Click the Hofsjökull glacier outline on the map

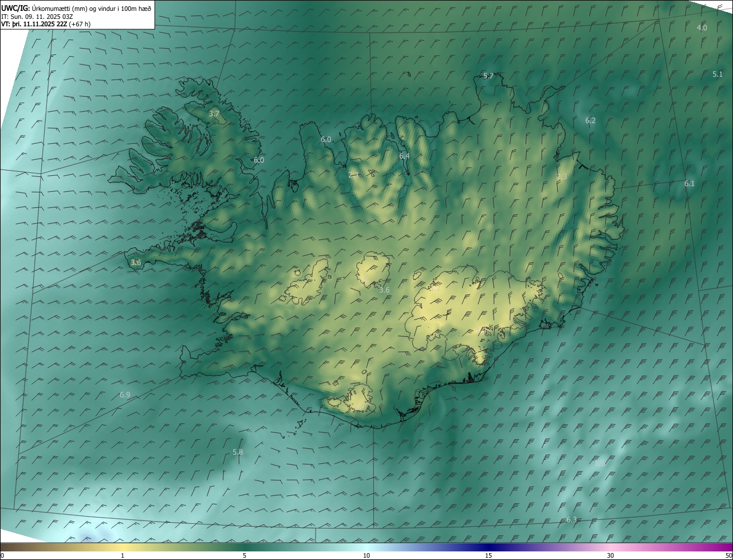coord(373,269)
